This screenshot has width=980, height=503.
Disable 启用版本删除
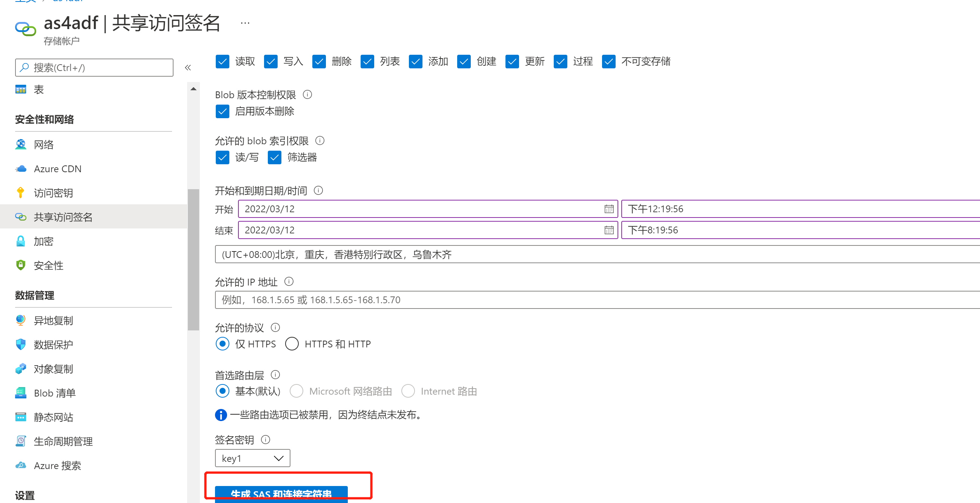pos(223,111)
